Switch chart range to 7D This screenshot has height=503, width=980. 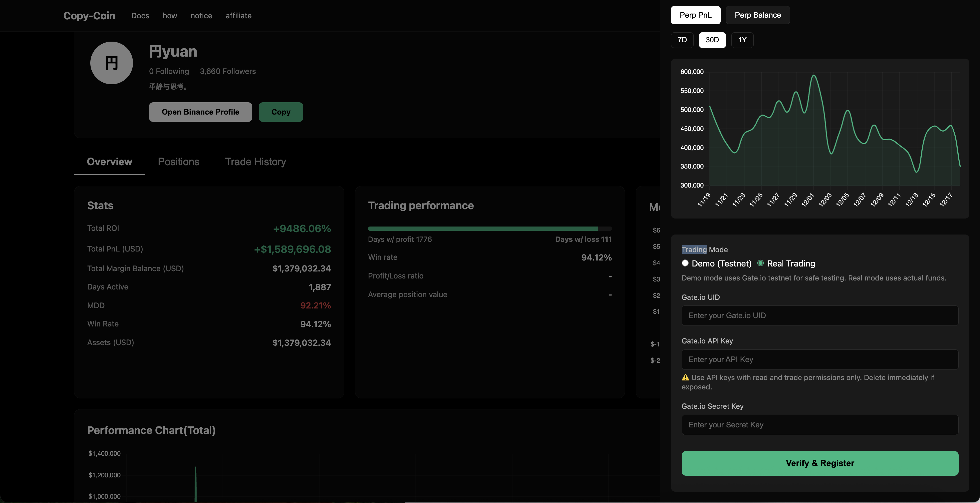682,40
